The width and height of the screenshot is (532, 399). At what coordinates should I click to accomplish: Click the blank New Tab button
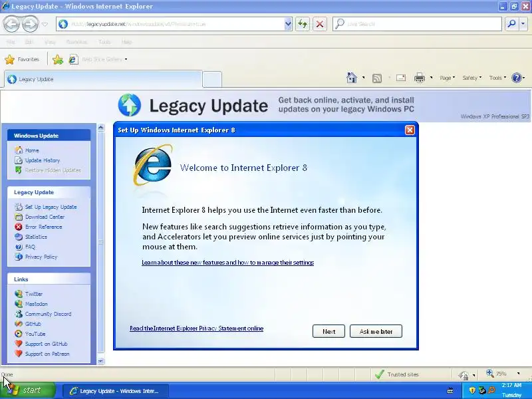[x=212, y=79]
